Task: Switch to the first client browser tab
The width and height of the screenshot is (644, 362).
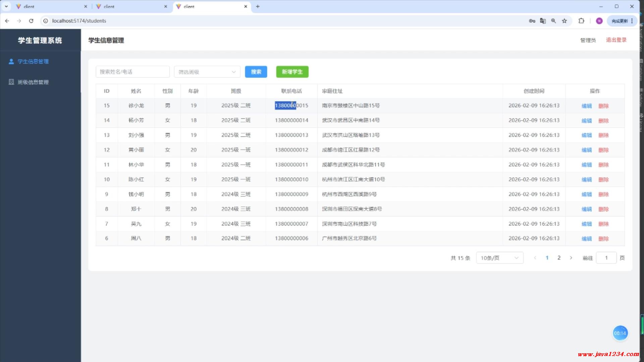Action: coord(50,6)
